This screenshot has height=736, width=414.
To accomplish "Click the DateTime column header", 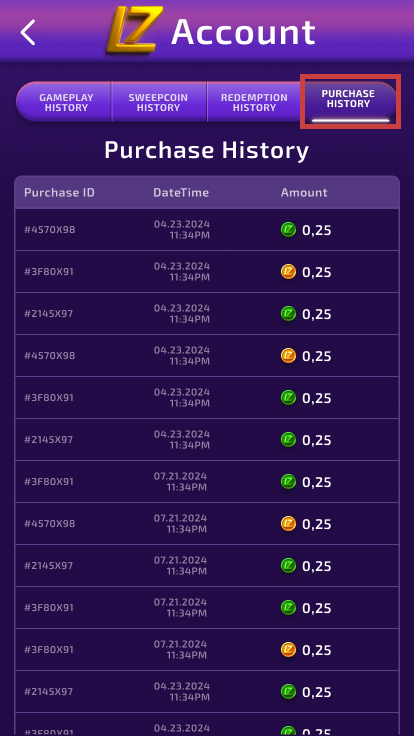I will (x=181, y=192).
